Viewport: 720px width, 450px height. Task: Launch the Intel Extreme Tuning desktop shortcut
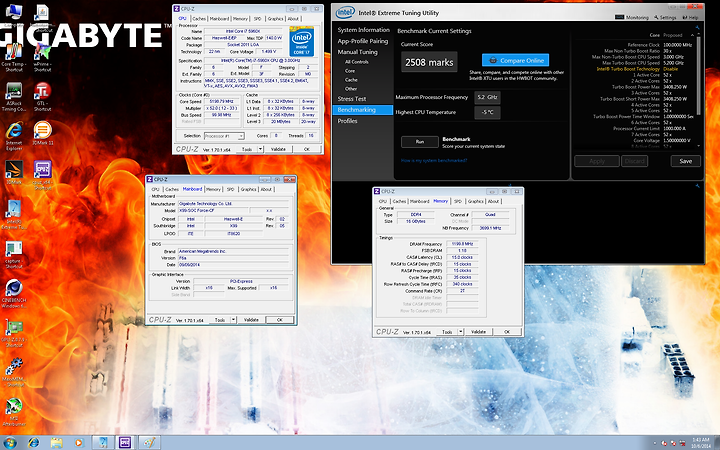click(14, 215)
